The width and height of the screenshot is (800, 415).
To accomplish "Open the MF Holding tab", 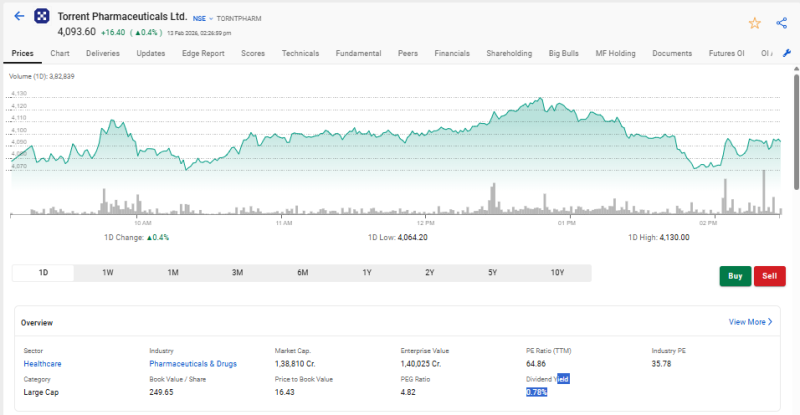I will 615,53.
